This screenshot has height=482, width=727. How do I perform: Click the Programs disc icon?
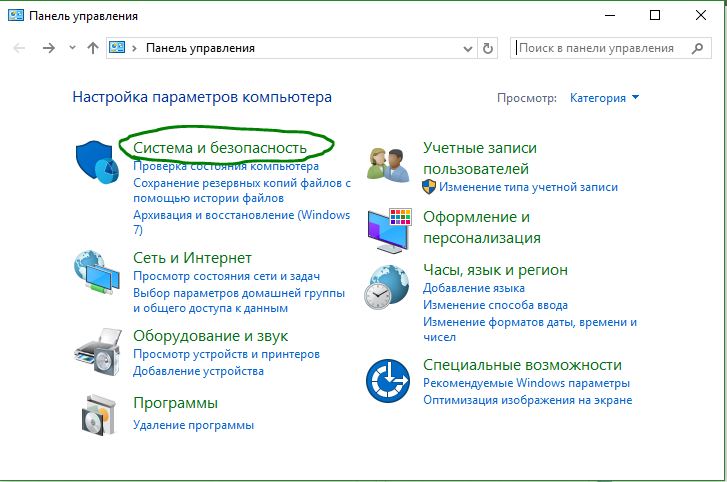[x=98, y=414]
